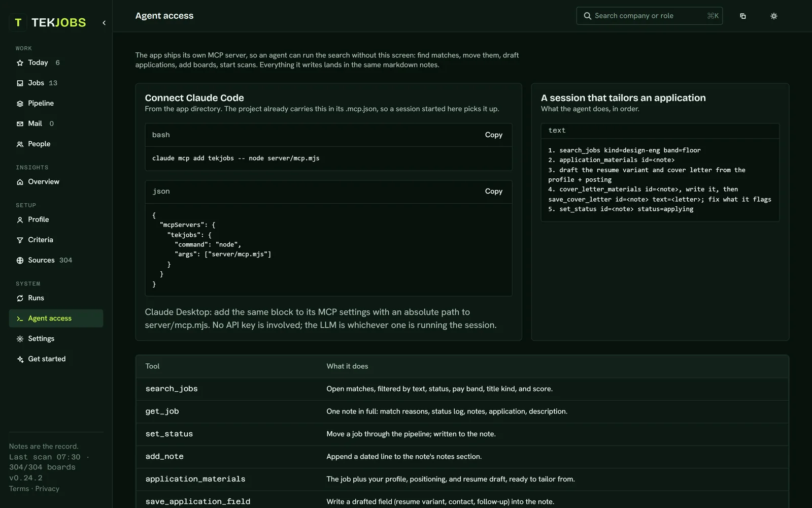This screenshot has height=508, width=812.
Task: Click the Overview home icon
Action: [20, 182]
